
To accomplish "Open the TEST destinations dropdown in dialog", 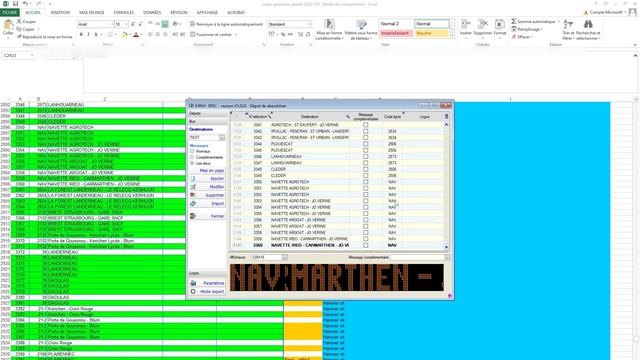I will [x=222, y=138].
